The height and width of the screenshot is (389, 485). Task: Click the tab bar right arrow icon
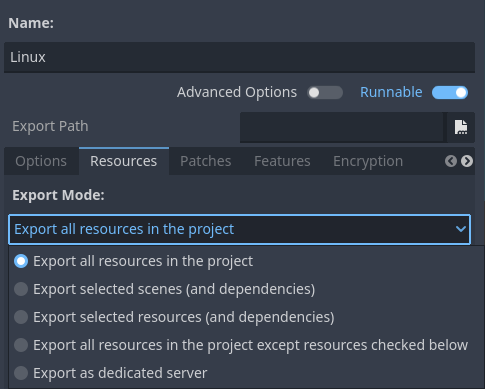tap(467, 161)
